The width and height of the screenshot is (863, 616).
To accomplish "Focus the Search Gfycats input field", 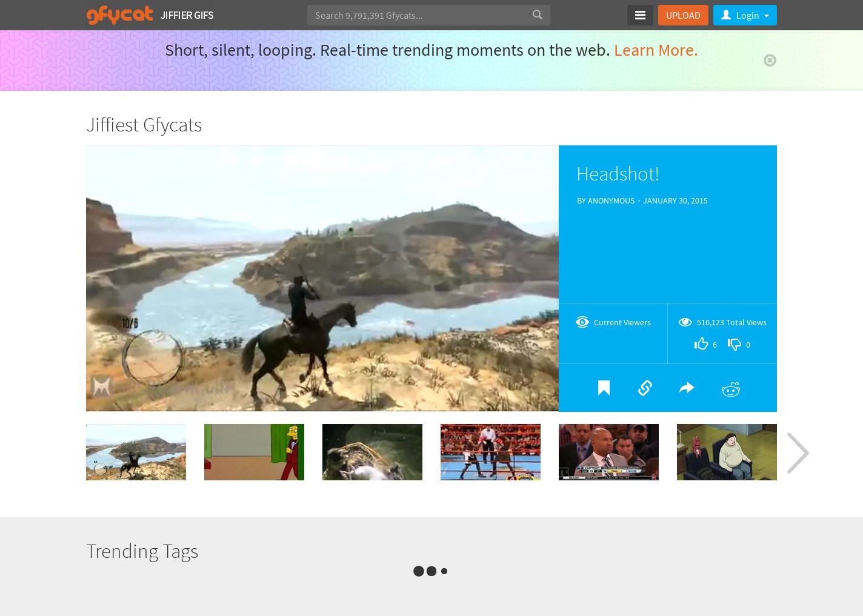I will point(418,15).
